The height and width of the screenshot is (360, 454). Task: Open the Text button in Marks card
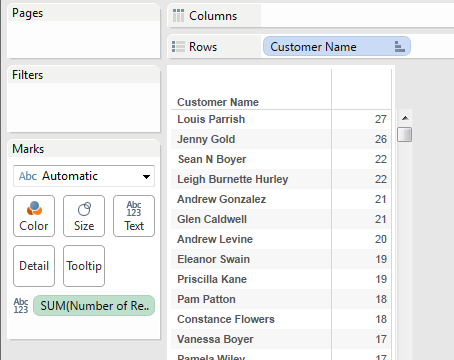(134, 216)
